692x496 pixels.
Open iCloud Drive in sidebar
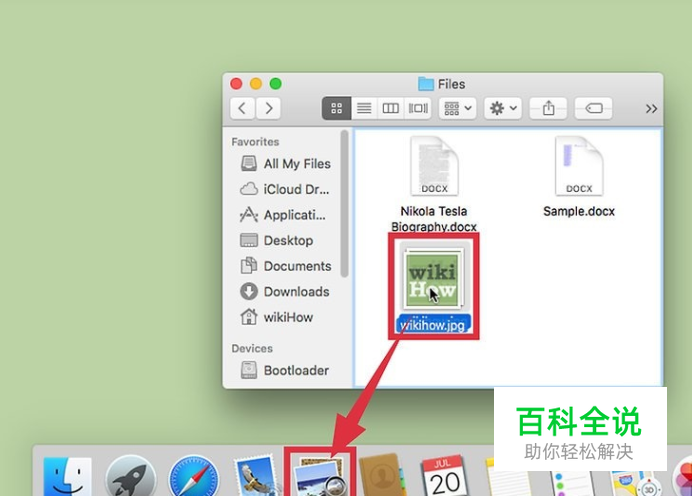pyautogui.click(x=286, y=189)
